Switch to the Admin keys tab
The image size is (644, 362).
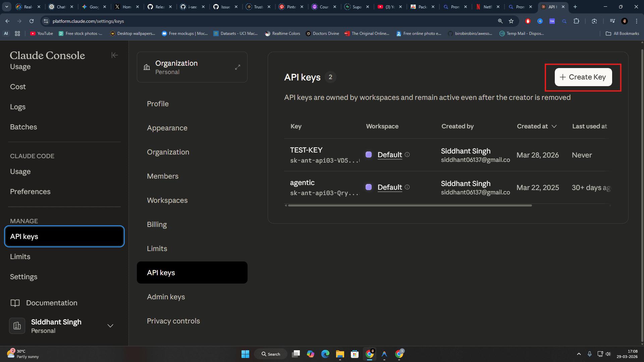point(166,297)
